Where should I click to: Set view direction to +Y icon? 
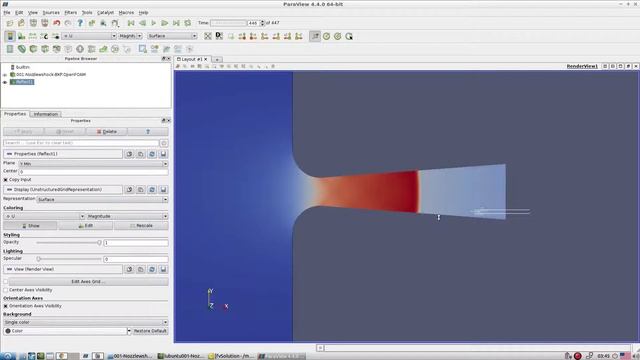[264, 36]
